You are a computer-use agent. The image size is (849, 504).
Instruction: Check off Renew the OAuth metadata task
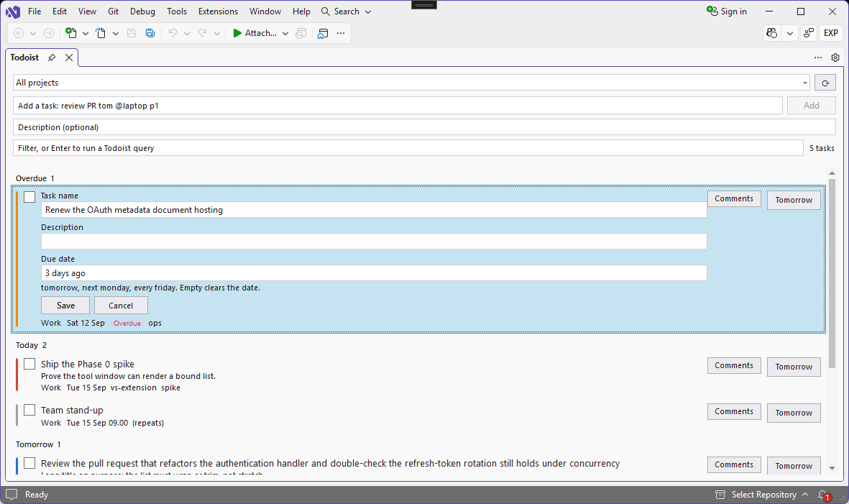(29, 197)
